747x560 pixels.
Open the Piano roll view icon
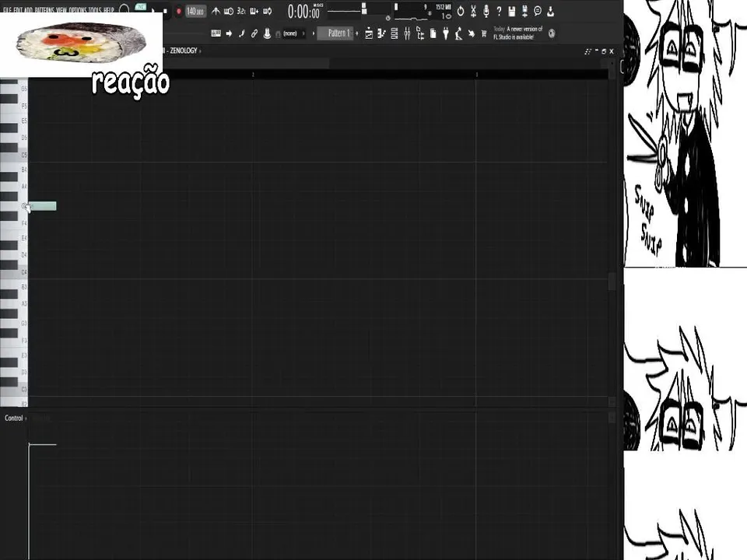click(381, 33)
